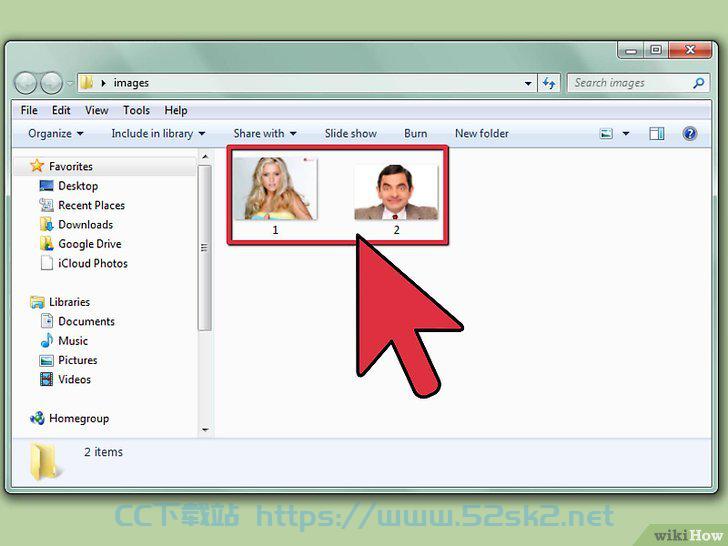Click the Pictures library icon
This screenshot has width=728, height=546.
coord(46,360)
